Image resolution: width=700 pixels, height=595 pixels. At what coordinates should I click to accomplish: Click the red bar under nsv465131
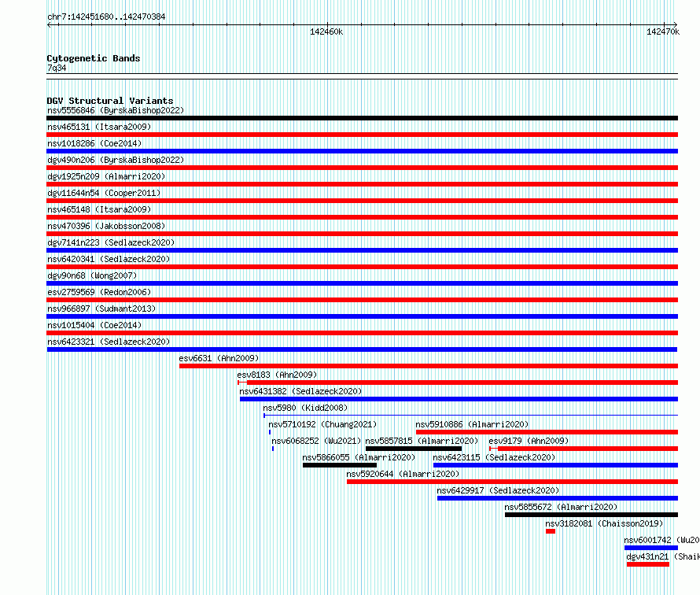pos(362,135)
